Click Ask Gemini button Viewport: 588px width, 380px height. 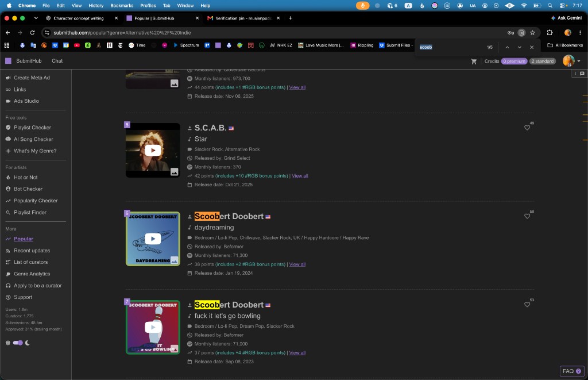566,18
